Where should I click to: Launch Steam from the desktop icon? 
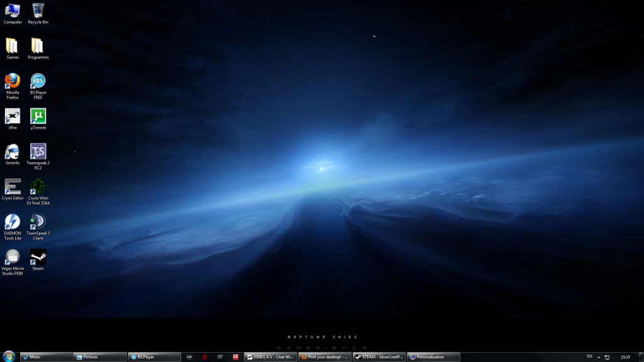point(38,257)
